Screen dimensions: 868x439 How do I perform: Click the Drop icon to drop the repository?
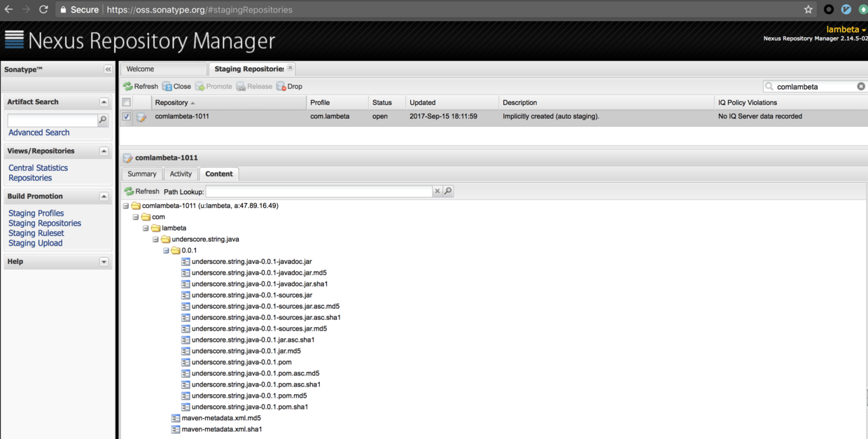[279, 86]
